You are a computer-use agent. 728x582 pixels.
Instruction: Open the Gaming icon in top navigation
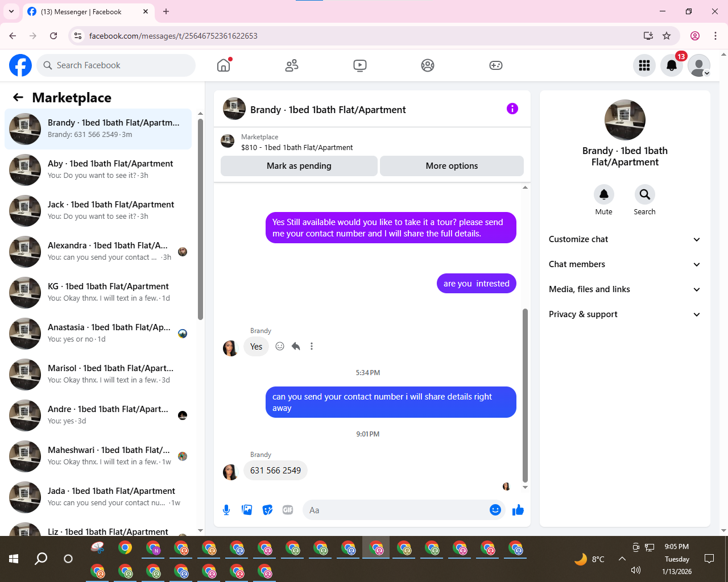pos(496,65)
